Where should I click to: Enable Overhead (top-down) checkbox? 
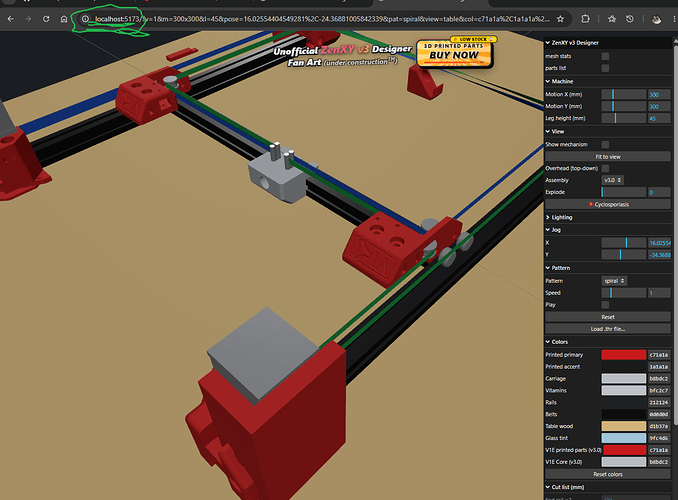[605, 168]
